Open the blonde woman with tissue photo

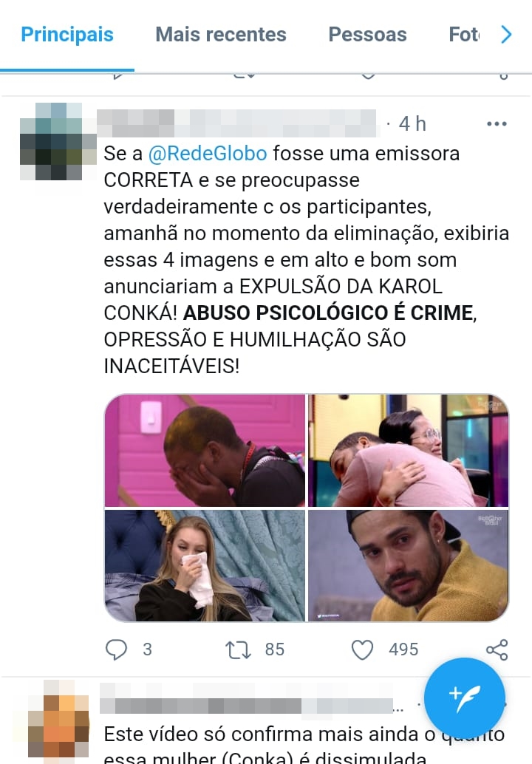point(205,566)
